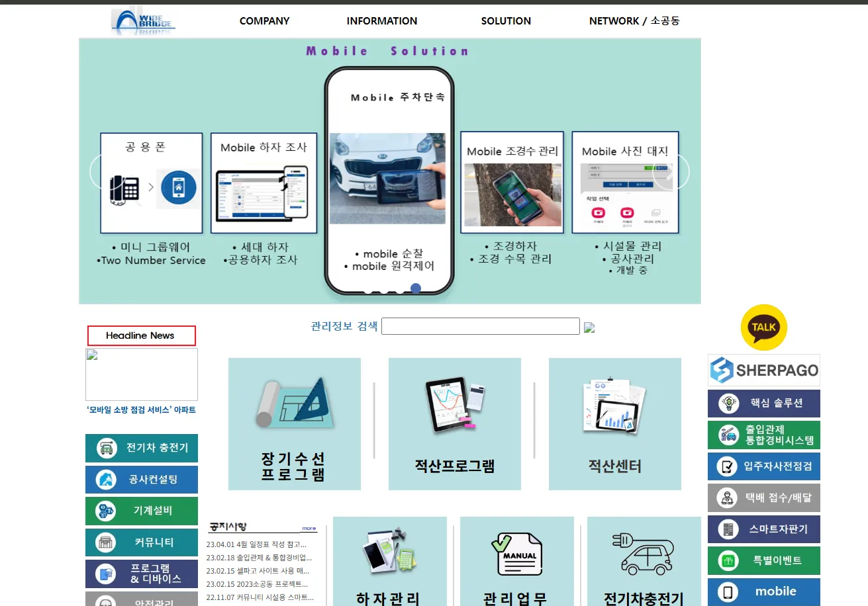Open the 관리업무 manual tile
Screen dimensions: 868x606
click(517, 561)
